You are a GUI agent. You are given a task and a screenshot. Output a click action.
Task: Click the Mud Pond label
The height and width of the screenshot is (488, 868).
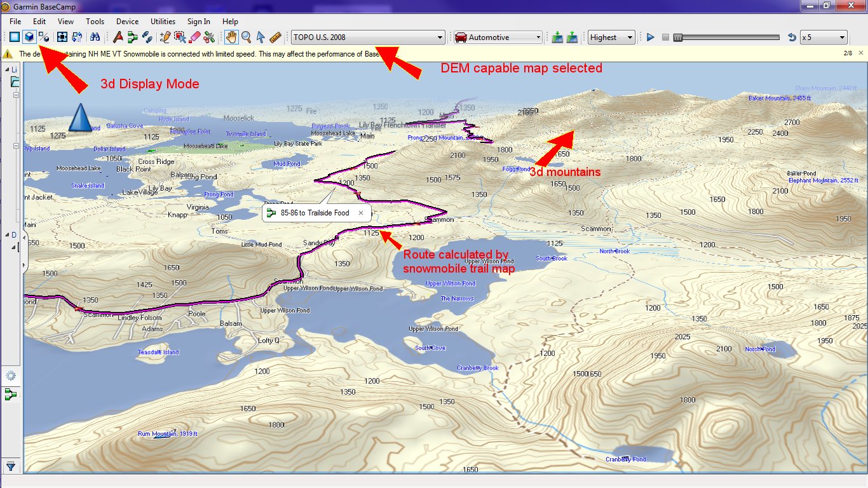287,164
